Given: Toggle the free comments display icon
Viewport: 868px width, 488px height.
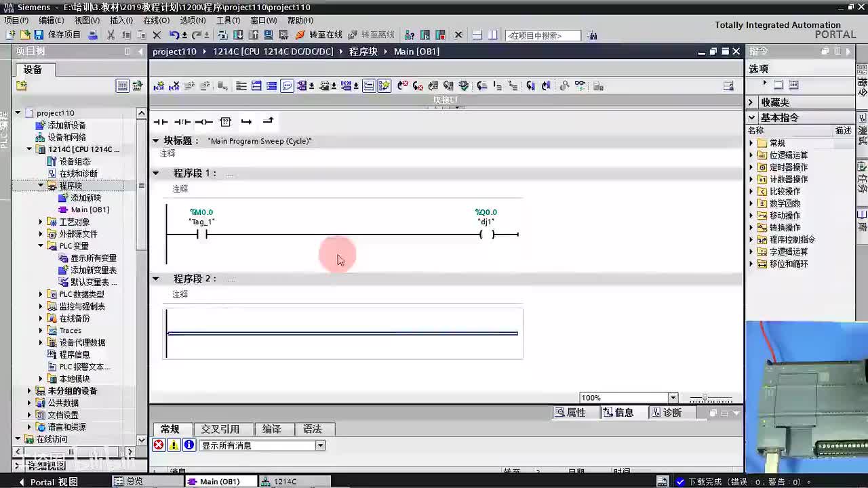Looking at the screenshot, I should 287,86.
